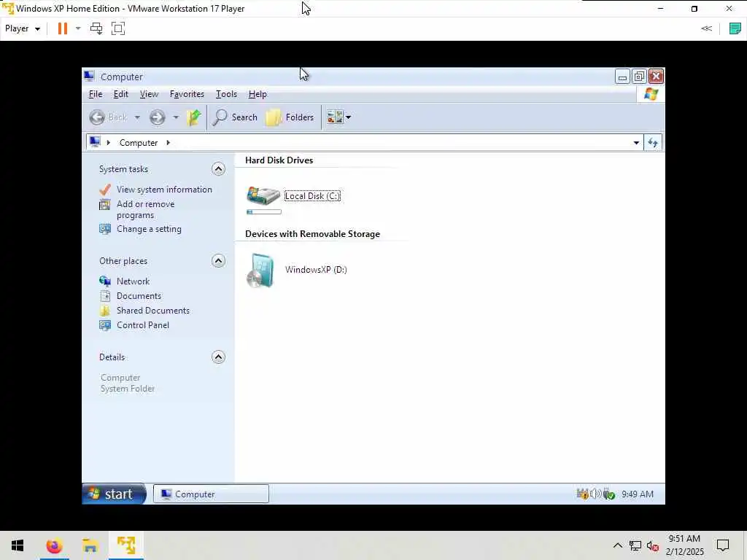Go to Network in Other places

[x=133, y=281]
